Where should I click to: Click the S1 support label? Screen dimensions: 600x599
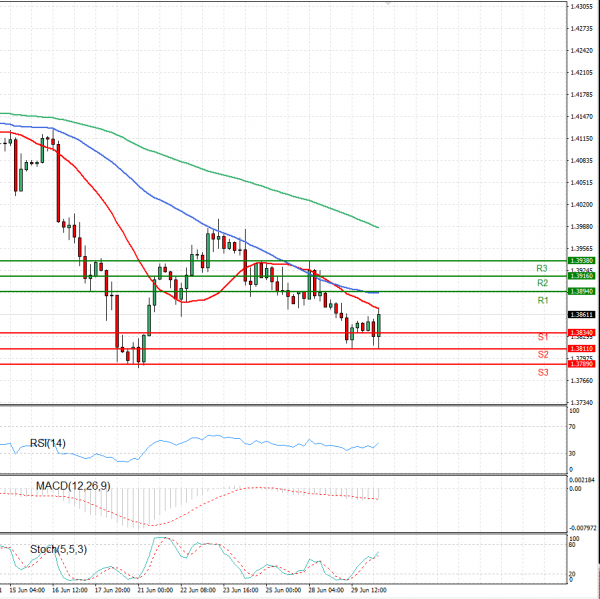click(x=543, y=337)
